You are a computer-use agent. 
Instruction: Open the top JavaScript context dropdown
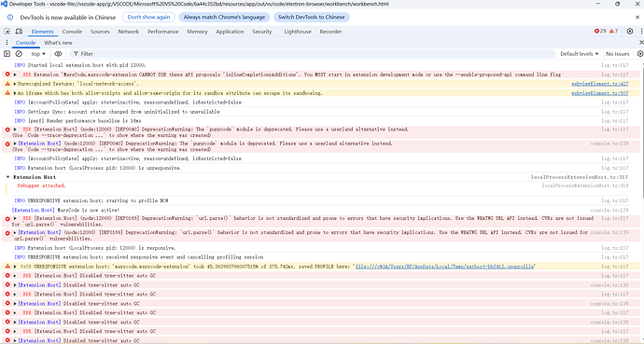click(x=38, y=54)
